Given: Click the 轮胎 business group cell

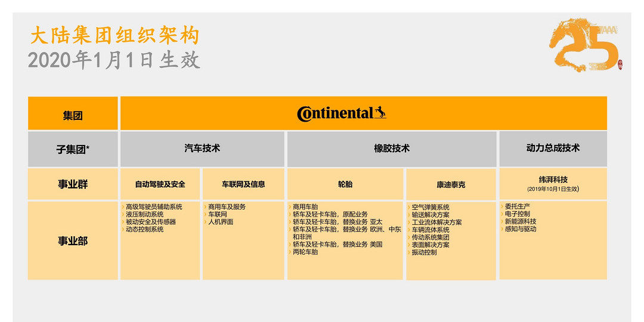Looking at the screenshot, I should (345, 184).
